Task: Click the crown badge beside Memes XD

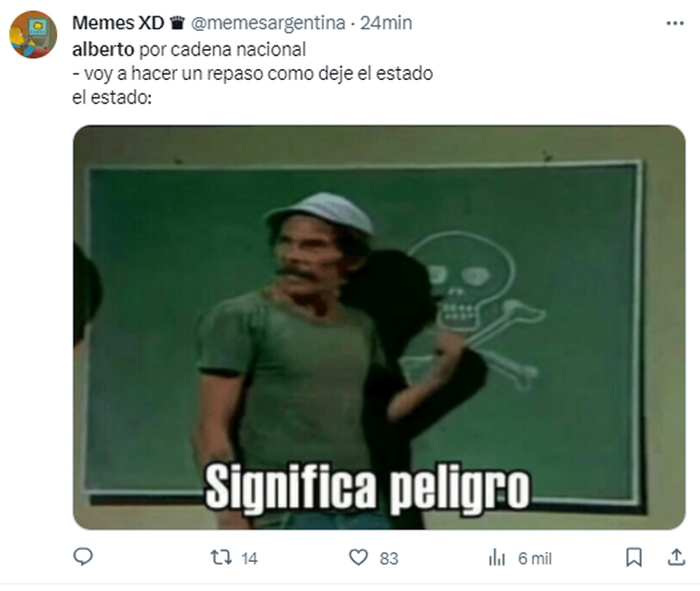Action: click(x=177, y=23)
